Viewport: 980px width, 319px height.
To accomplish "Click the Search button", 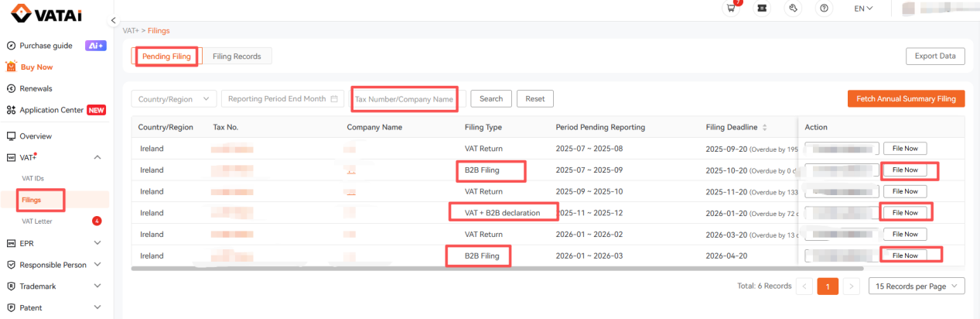I will [491, 99].
